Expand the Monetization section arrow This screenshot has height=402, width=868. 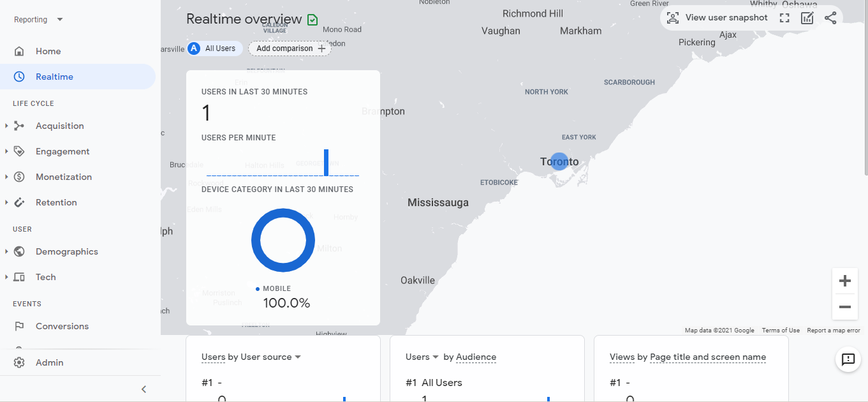coord(6,177)
